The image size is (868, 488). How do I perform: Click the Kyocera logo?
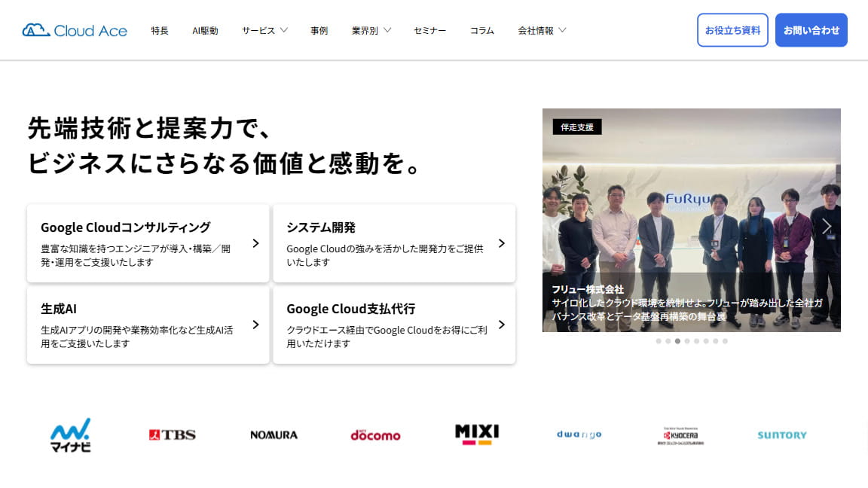tap(680, 435)
